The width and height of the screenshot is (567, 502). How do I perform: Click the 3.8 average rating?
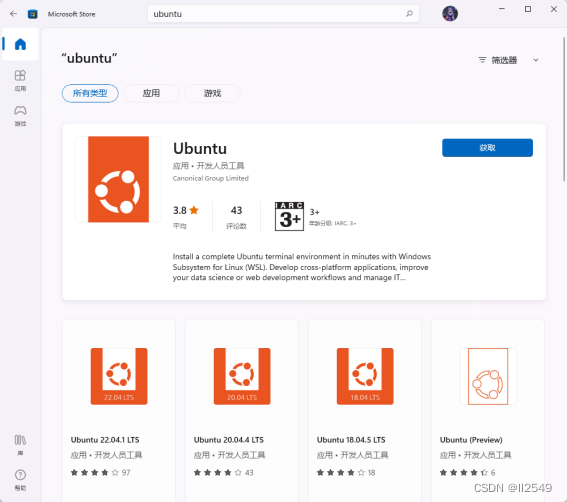[186, 216]
